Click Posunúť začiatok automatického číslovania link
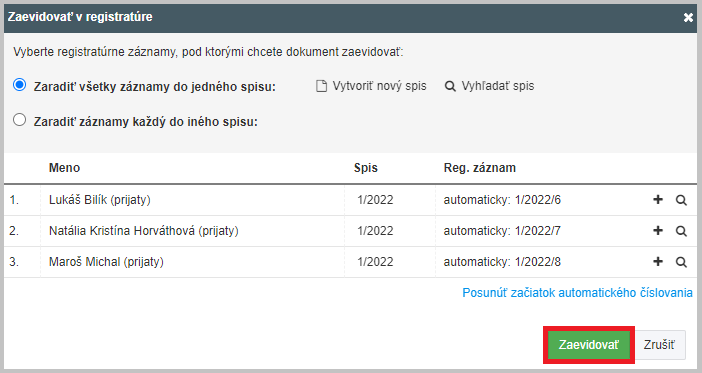The height and width of the screenshot is (373, 702). tap(577, 292)
